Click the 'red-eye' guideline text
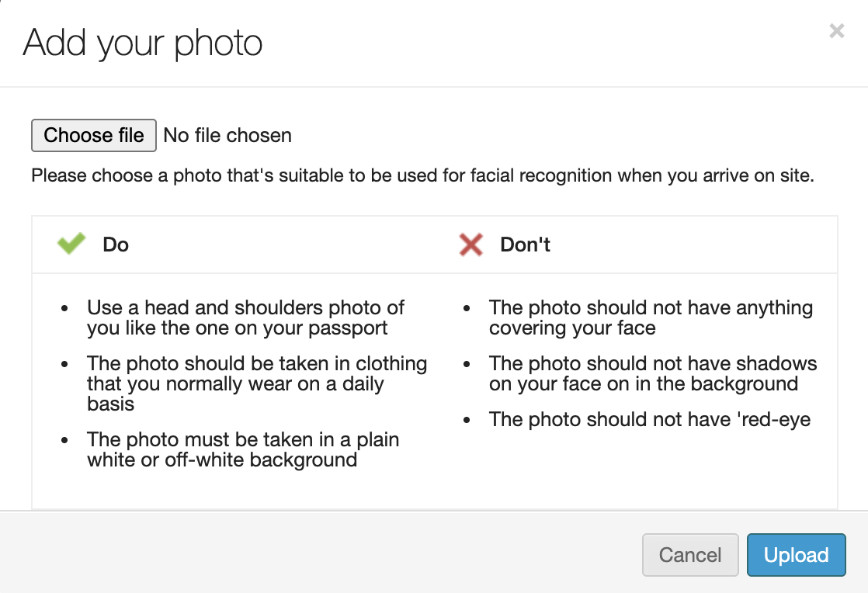868x593 pixels. [649, 420]
